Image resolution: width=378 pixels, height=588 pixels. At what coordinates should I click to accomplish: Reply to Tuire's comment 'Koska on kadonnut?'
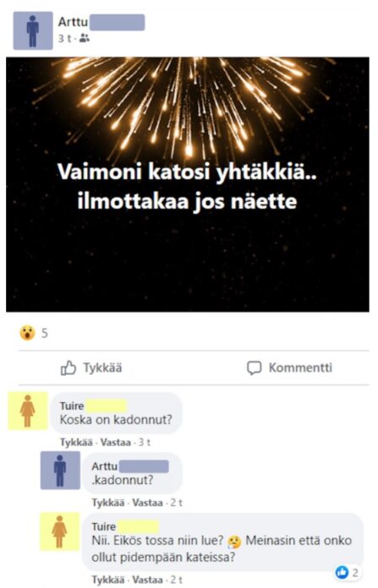tap(116, 443)
